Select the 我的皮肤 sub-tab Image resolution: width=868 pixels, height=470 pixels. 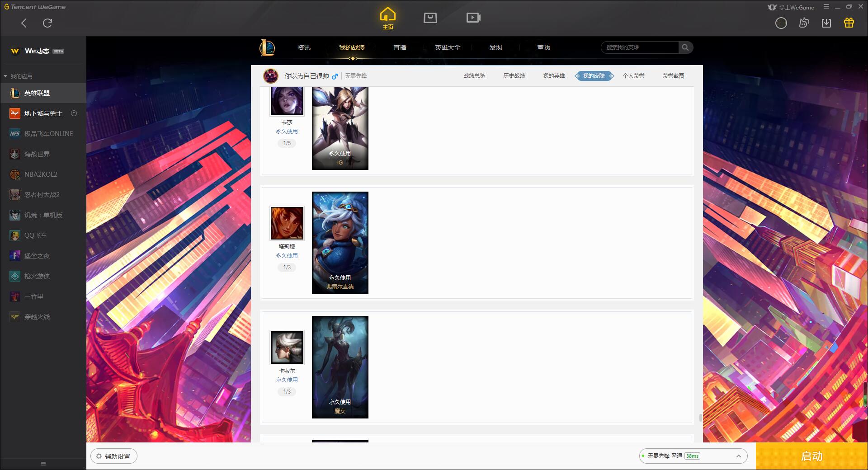tap(594, 76)
